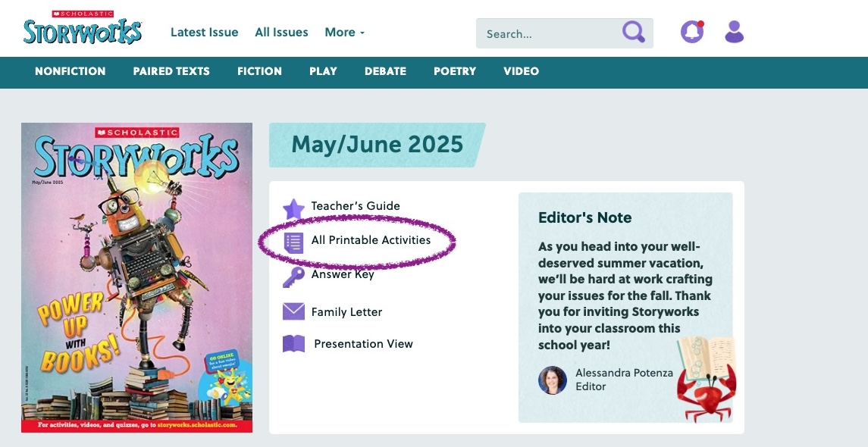The height and width of the screenshot is (447, 868).
Task: Select Fiction in the navigation bar
Action: pos(259,71)
